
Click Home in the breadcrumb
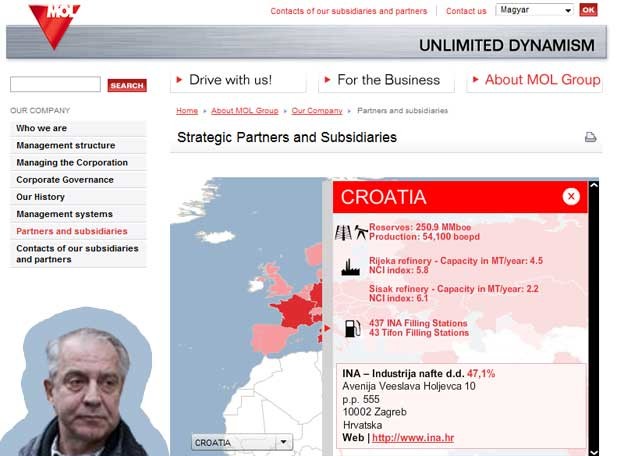(x=187, y=111)
